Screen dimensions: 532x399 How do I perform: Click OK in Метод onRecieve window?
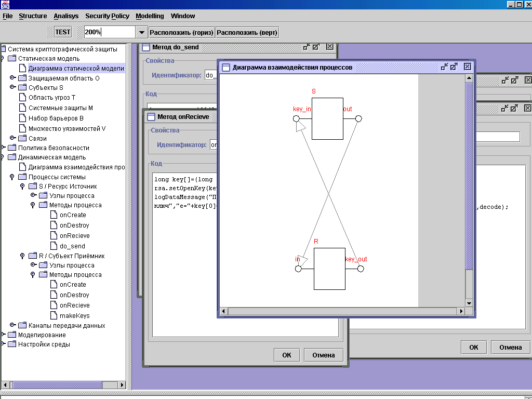(x=287, y=355)
